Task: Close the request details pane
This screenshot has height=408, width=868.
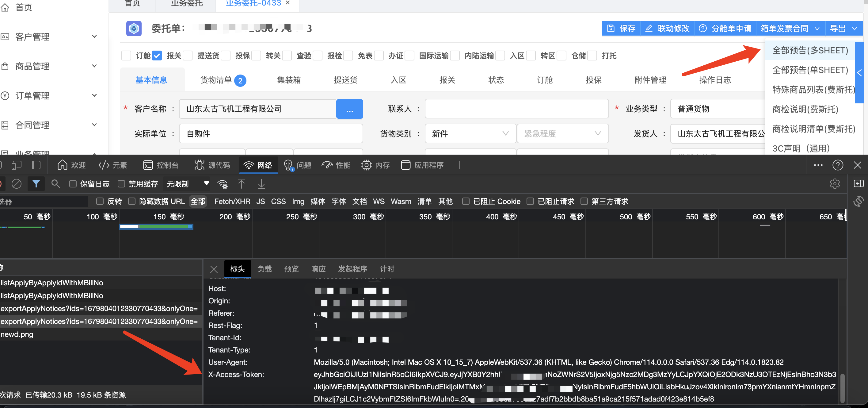Action: click(x=214, y=269)
